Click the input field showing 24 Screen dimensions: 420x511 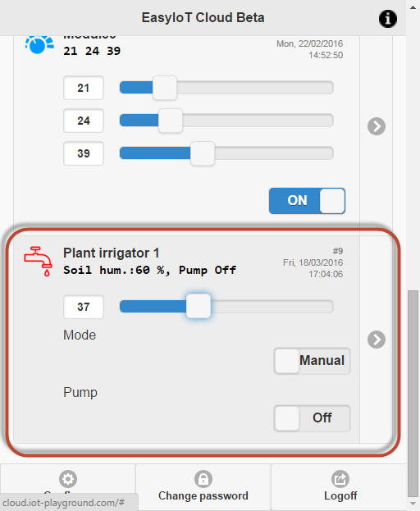tap(84, 121)
